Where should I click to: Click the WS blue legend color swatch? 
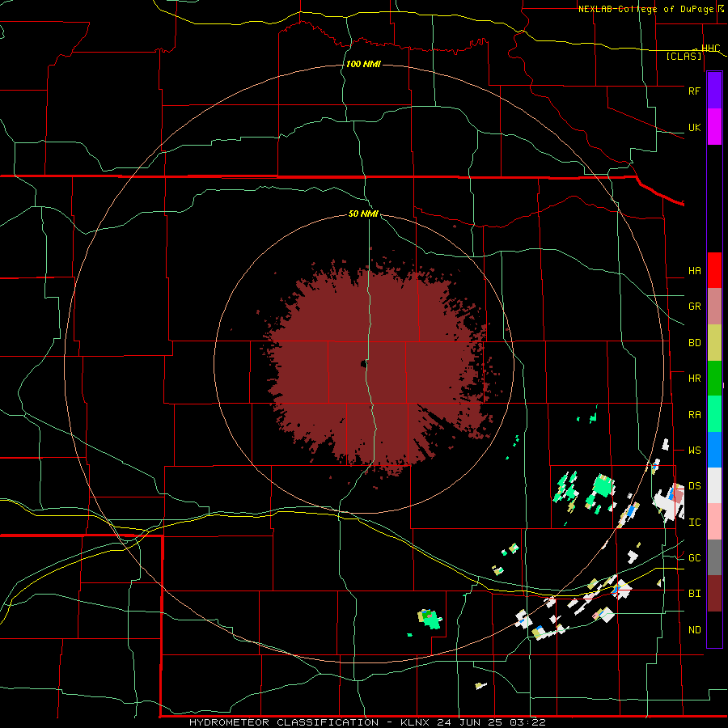click(714, 450)
